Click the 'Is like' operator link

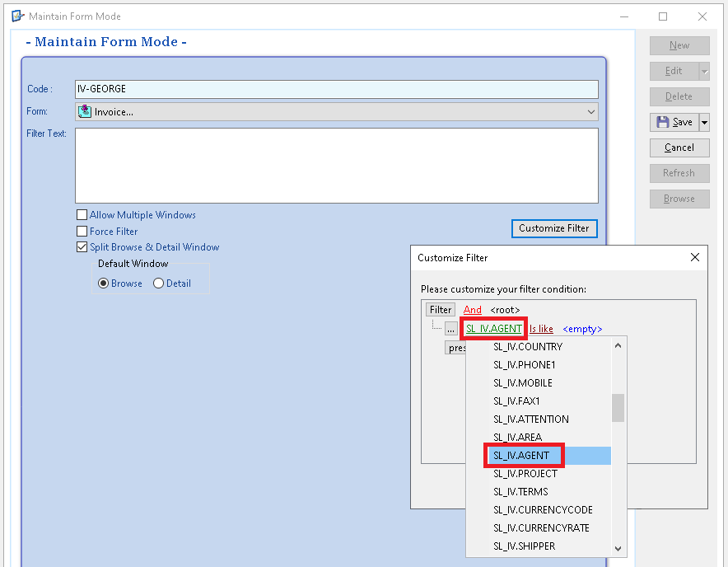tap(541, 329)
